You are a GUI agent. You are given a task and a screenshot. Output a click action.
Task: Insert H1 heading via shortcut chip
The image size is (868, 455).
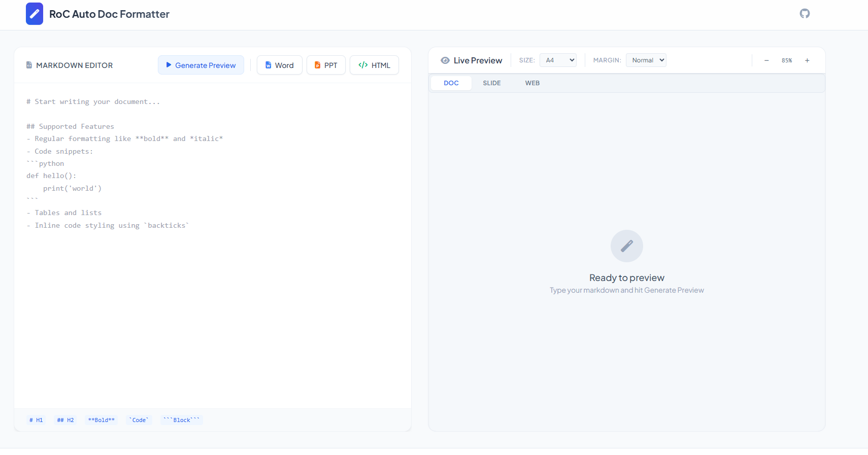coord(36,420)
